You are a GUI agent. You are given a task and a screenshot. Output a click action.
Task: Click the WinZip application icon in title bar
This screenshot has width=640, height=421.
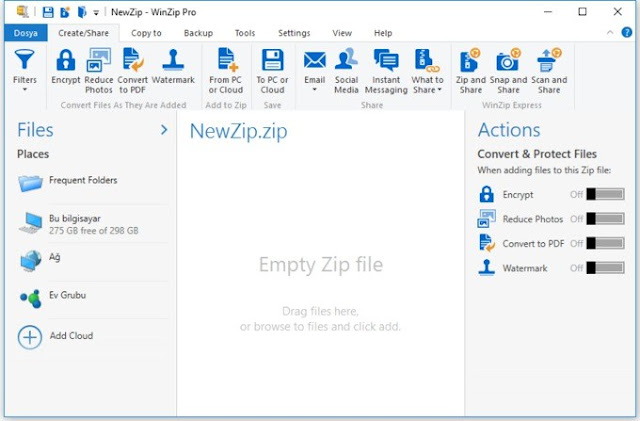click(x=22, y=11)
